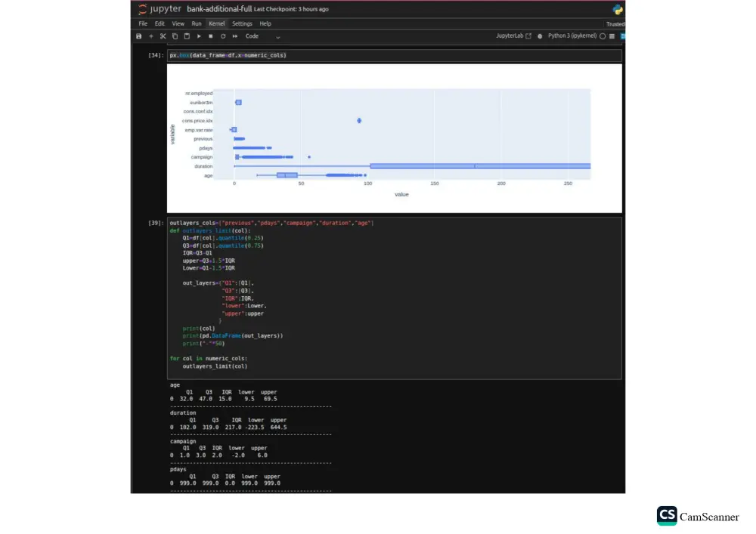Interrupt the kernel using the stop icon

coord(210,35)
